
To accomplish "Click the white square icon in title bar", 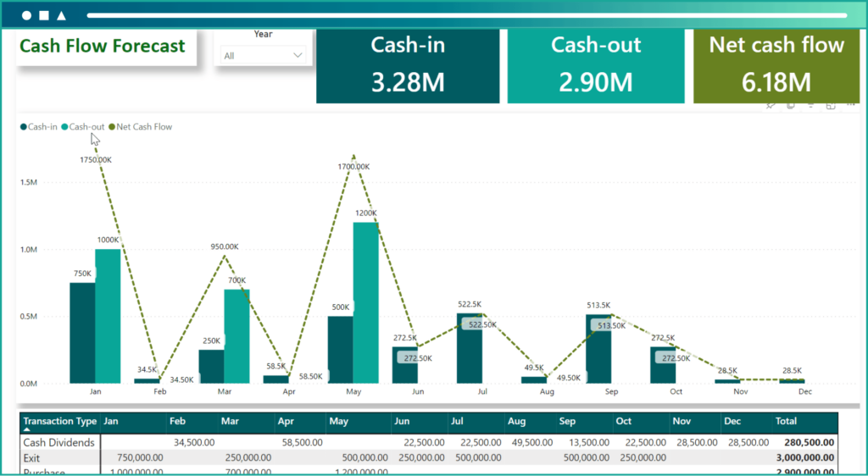I will pos(44,15).
